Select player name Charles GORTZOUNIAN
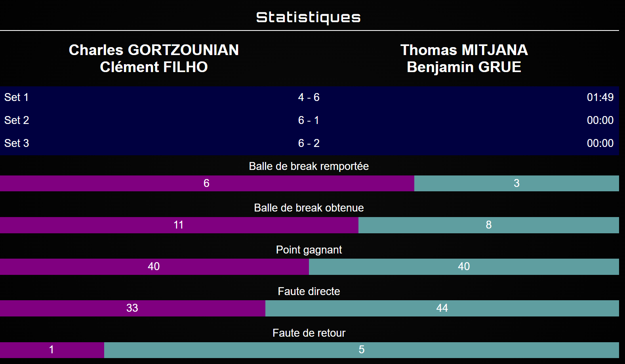 tap(154, 50)
